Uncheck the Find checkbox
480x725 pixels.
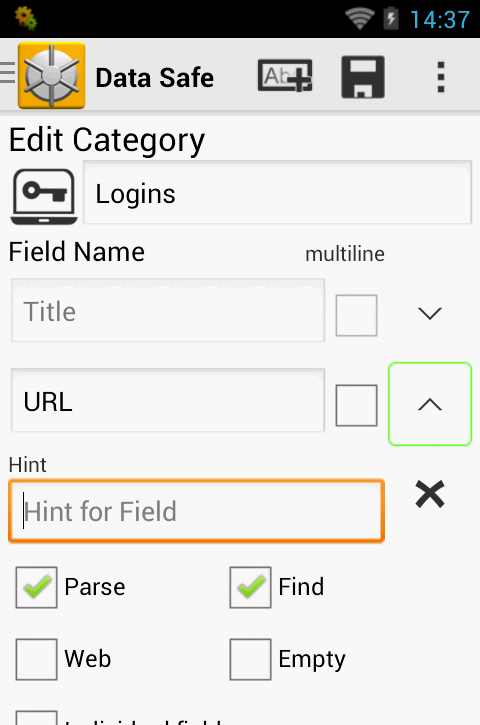[x=250, y=587]
